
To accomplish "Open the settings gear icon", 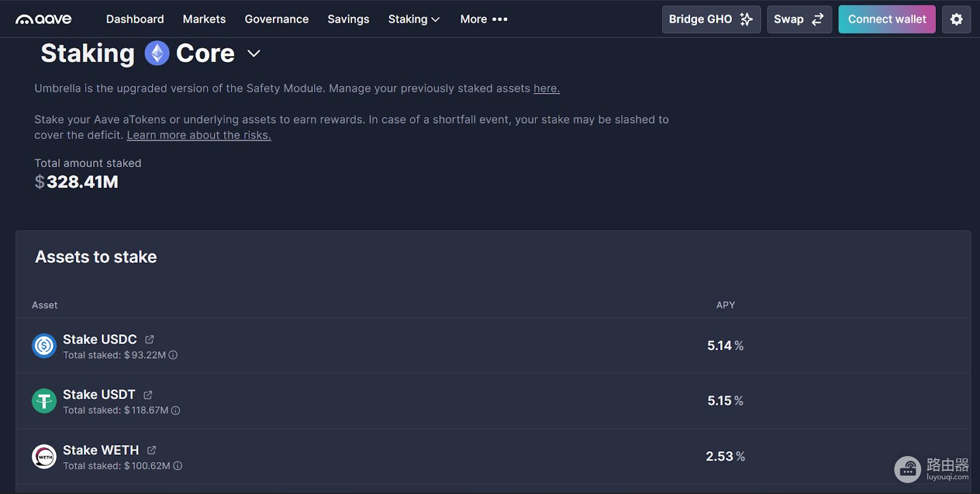I will coord(956,20).
